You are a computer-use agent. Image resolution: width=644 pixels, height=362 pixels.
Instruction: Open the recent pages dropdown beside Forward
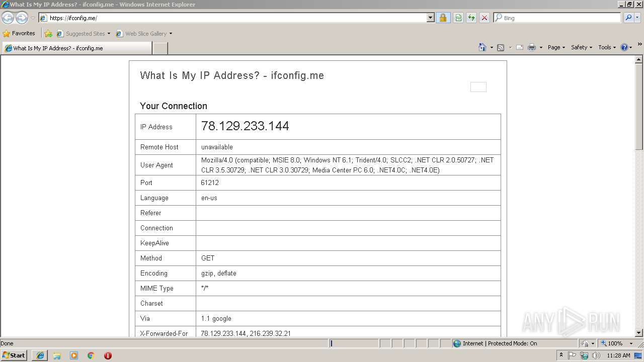point(33,18)
